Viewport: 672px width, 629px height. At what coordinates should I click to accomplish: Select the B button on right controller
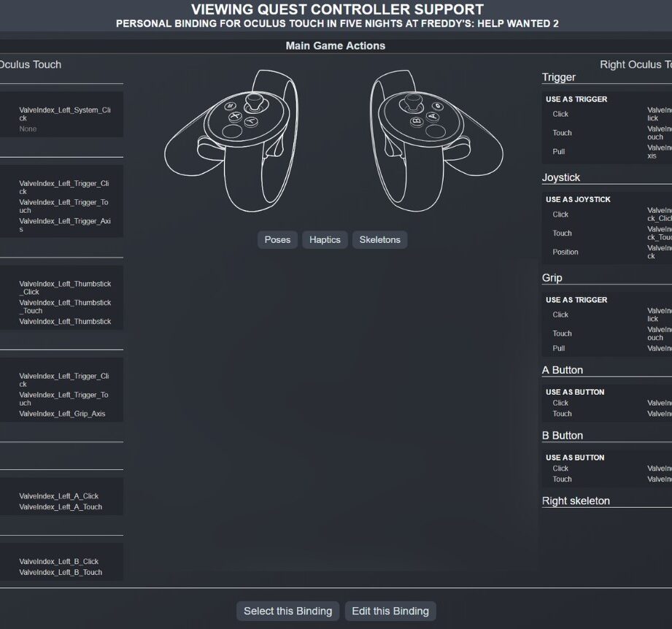(x=416, y=121)
